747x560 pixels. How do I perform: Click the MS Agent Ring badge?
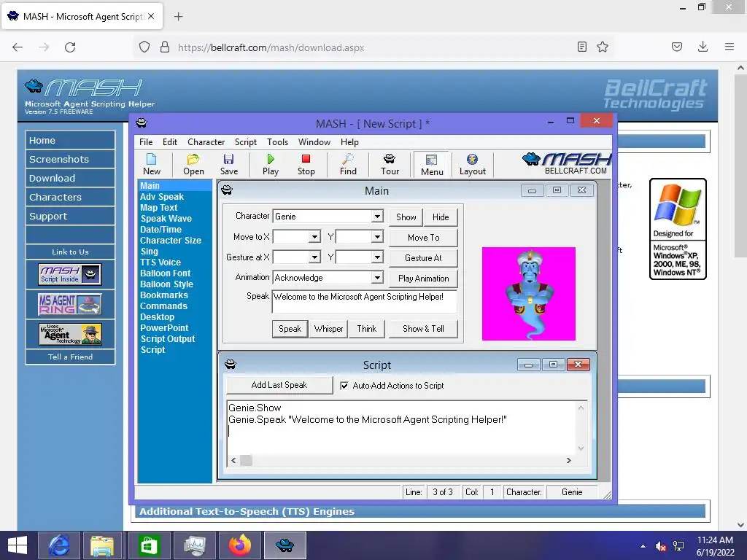point(69,304)
